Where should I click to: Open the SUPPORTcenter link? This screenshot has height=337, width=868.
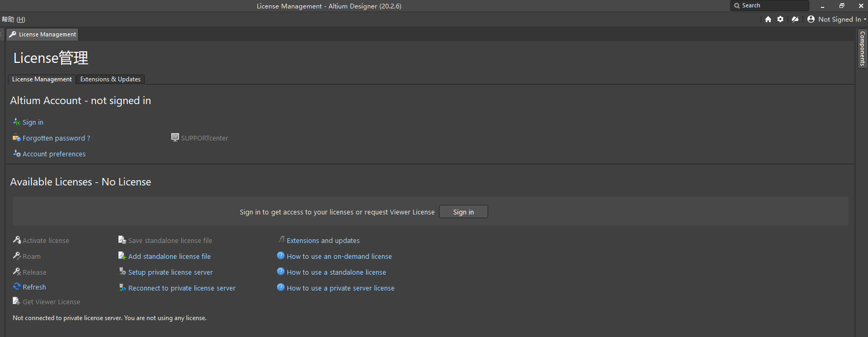[x=204, y=138]
